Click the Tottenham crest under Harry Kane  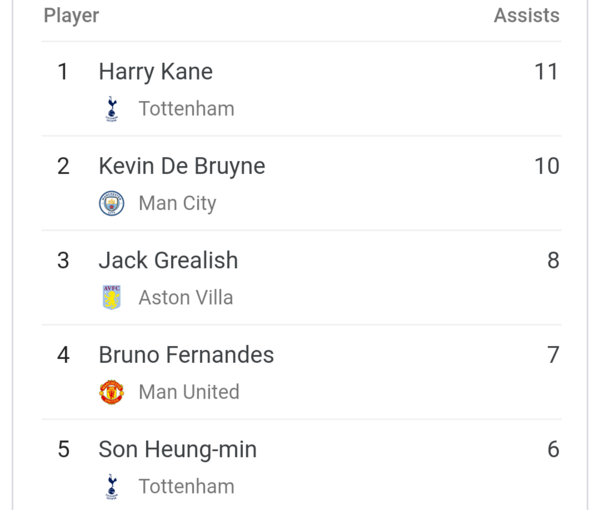click(x=112, y=109)
